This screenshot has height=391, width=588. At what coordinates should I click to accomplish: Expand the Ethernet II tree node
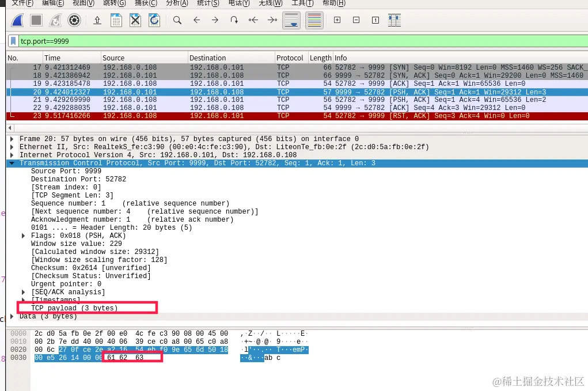12,147
